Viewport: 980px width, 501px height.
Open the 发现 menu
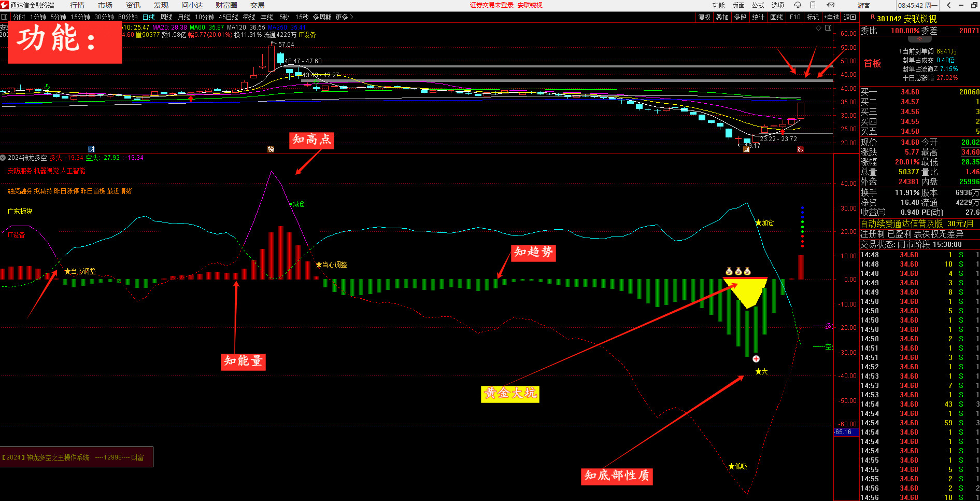(161, 5)
